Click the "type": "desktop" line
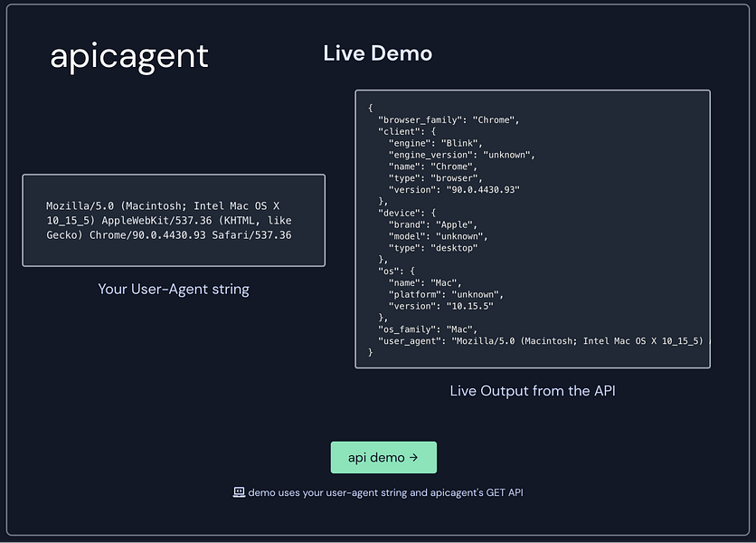 click(x=433, y=248)
